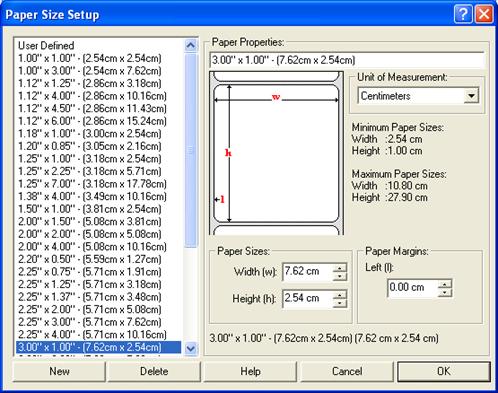Select 1.38" x 4.00" paper size

click(99, 196)
